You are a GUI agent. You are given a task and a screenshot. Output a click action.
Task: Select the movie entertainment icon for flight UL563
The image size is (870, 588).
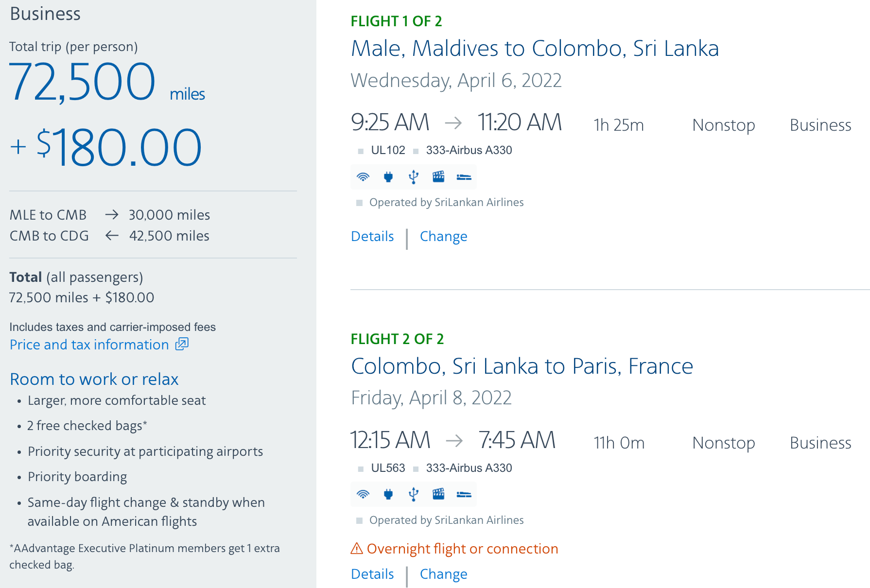point(439,494)
